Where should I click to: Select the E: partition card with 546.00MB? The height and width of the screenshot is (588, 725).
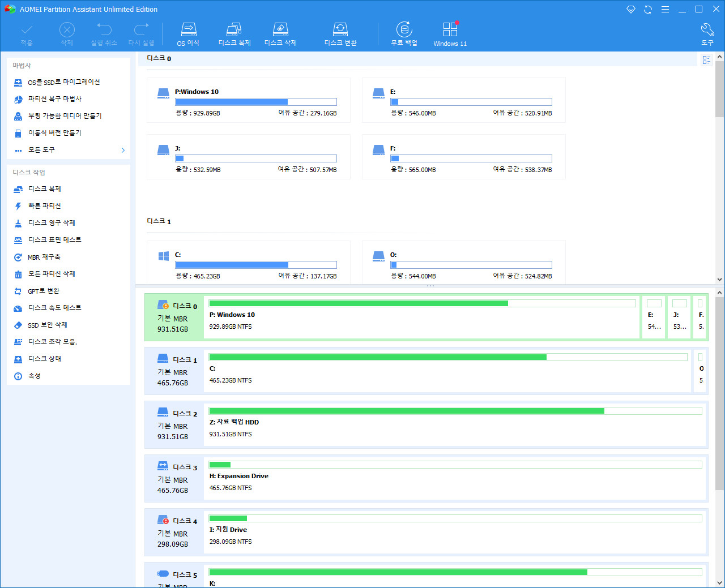coord(464,100)
